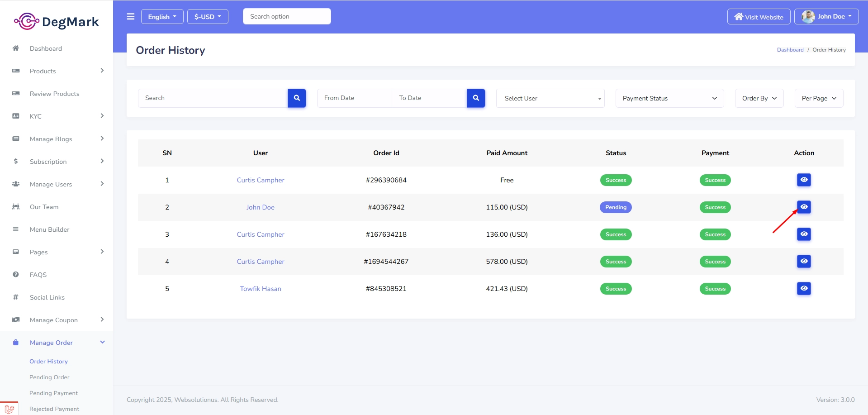The image size is (868, 415).
Task: Open John Doe's order with eye icon
Action: point(803,207)
